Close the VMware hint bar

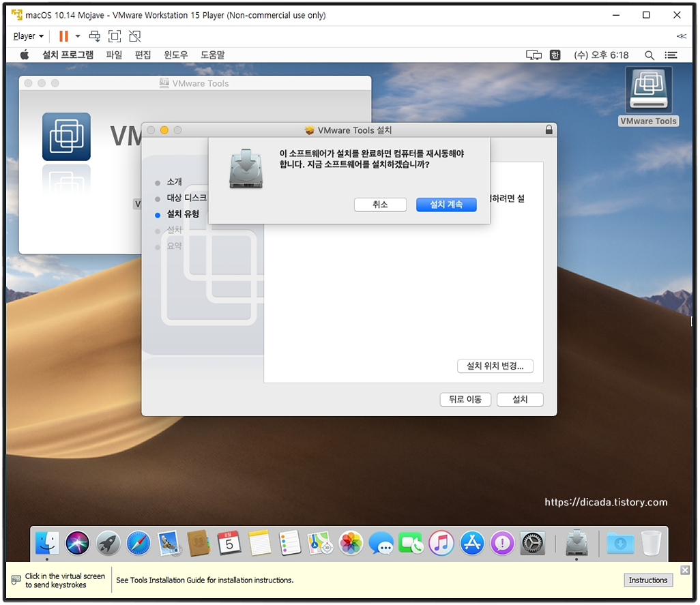point(685,570)
